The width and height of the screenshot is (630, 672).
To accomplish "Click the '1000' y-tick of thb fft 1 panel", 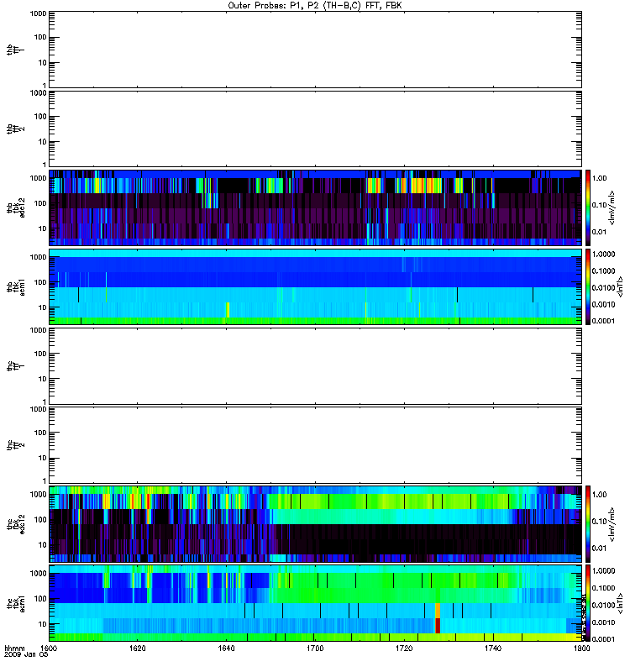I will pos(38,13).
